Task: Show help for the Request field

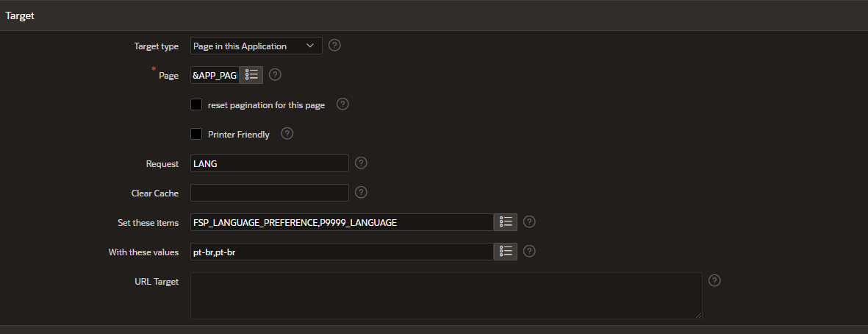Action: [361, 163]
